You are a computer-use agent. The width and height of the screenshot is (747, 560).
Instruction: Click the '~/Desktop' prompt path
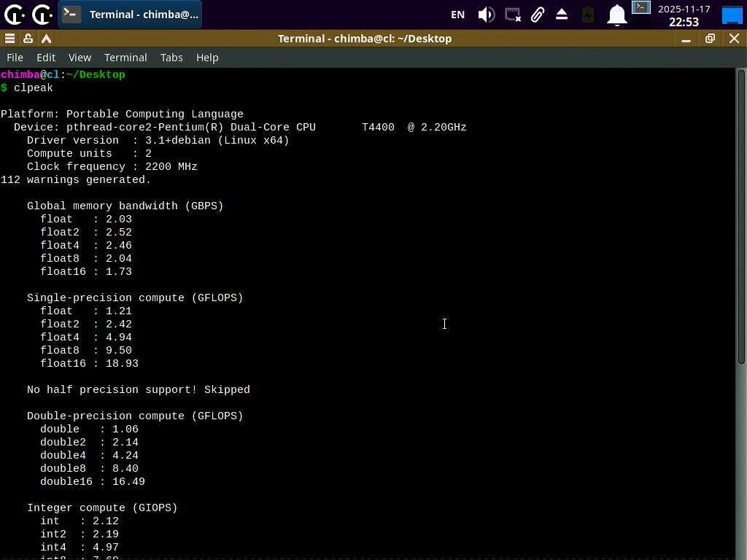point(96,75)
